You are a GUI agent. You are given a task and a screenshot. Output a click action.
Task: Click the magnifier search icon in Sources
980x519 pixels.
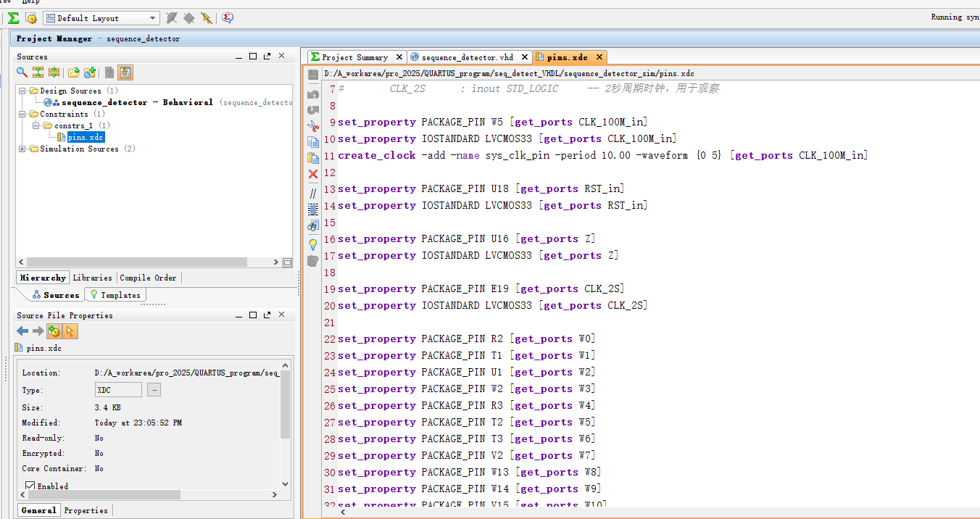[22, 72]
